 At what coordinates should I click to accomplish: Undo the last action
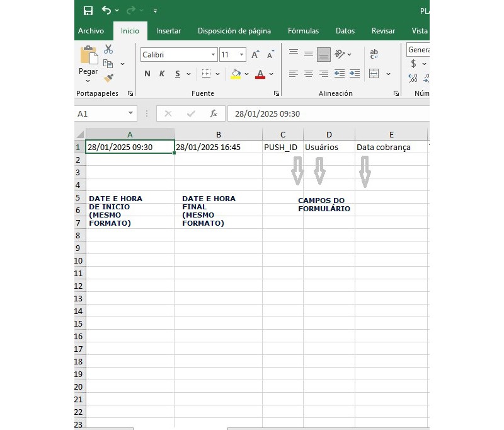pyautogui.click(x=106, y=11)
